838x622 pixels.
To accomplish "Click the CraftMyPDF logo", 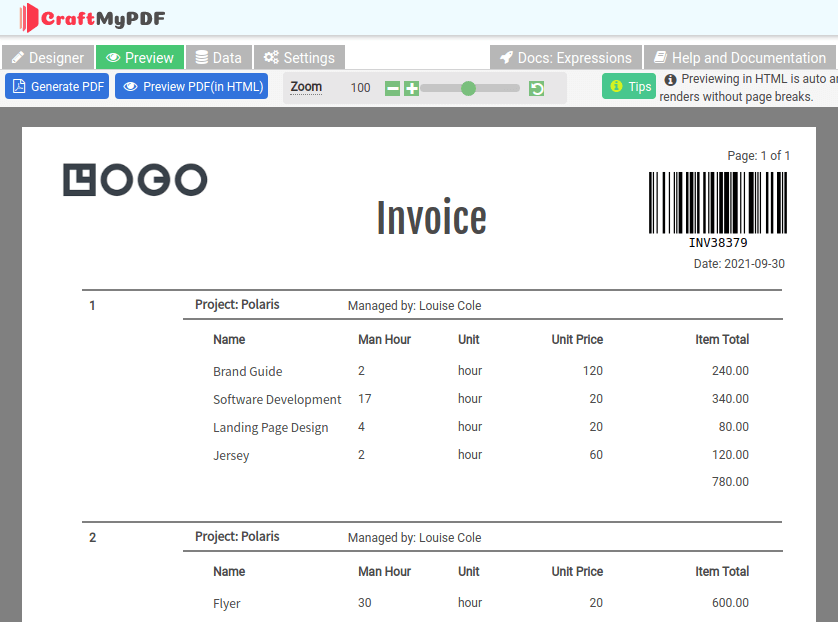I will (92, 18).
